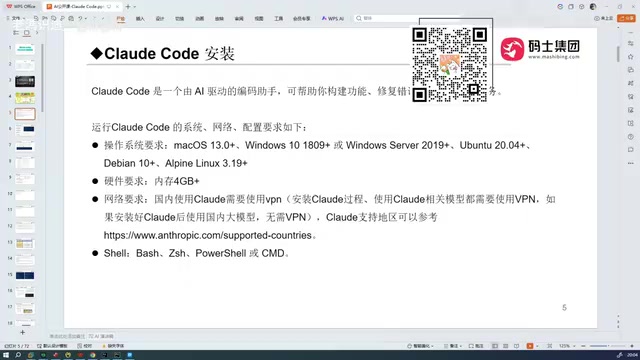Select slide 1 thumbnail

[25, 49]
